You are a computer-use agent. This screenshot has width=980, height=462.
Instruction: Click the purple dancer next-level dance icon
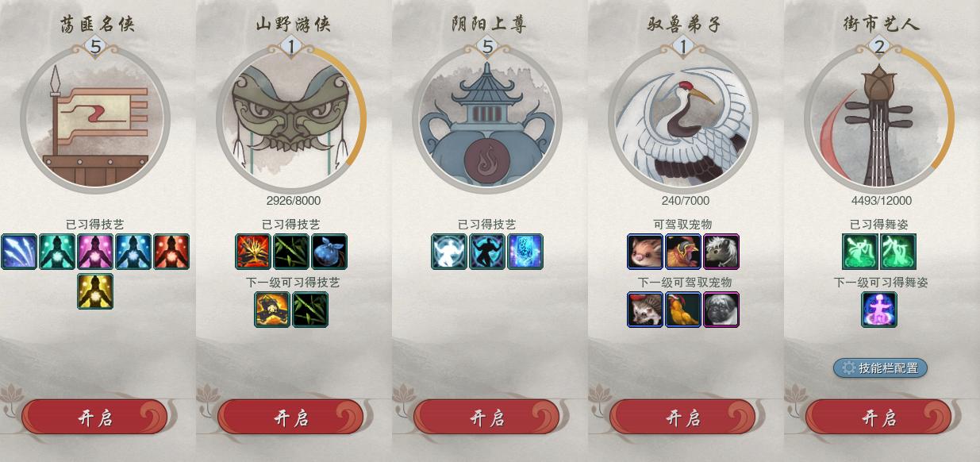click(879, 310)
